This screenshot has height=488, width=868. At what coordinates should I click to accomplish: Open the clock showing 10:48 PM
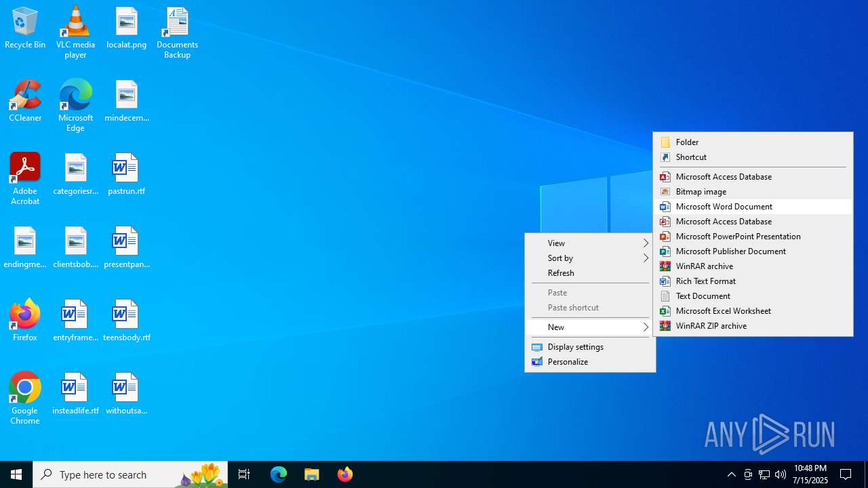pos(810,474)
